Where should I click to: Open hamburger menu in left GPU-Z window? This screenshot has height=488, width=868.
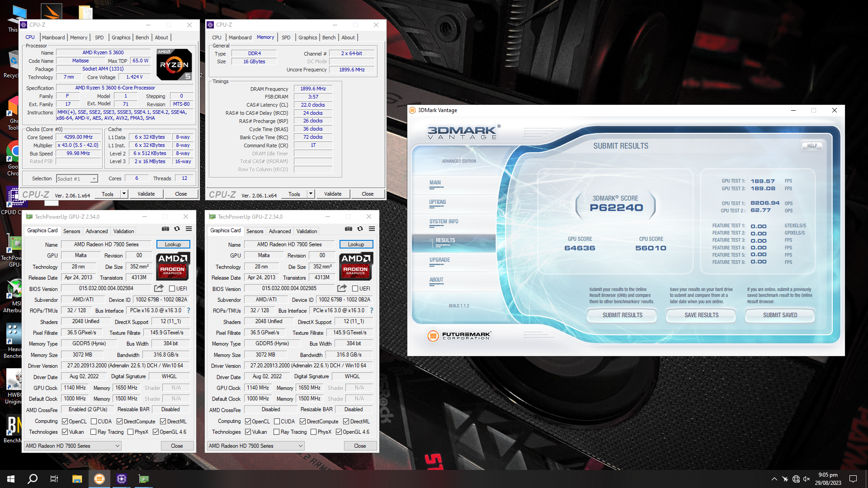pyautogui.click(x=189, y=229)
